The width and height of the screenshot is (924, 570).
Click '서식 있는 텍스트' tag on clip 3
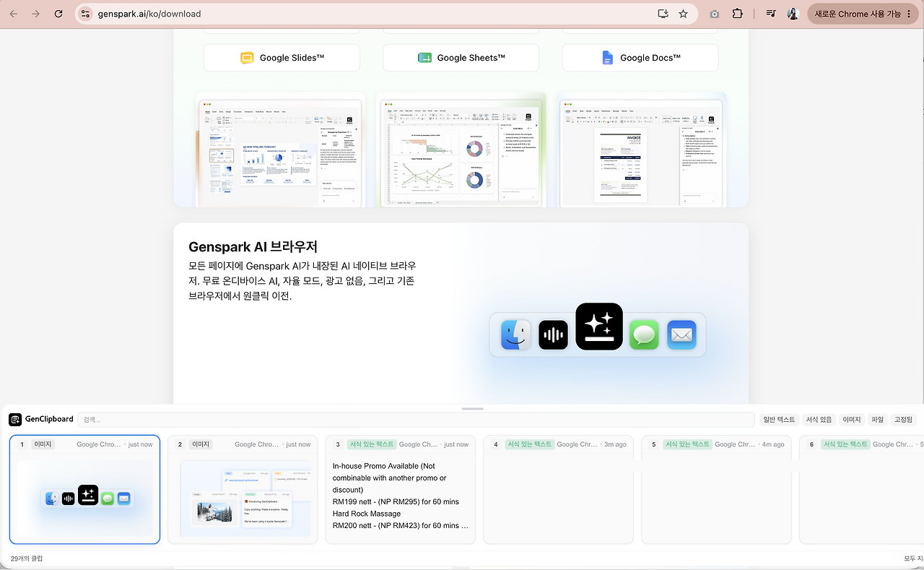[x=371, y=444]
